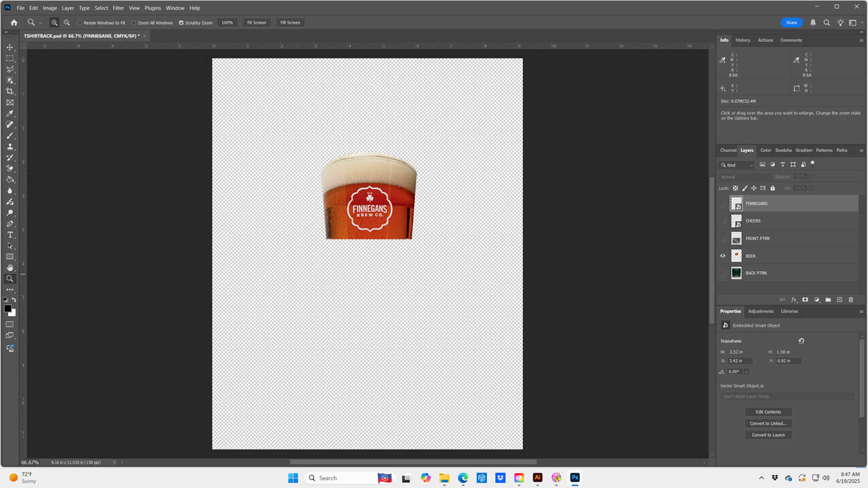Select the Move tool
868x488 pixels.
9,47
